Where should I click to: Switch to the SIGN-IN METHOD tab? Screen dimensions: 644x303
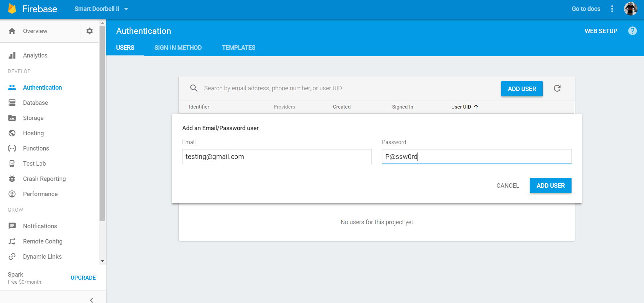(x=178, y=48)
